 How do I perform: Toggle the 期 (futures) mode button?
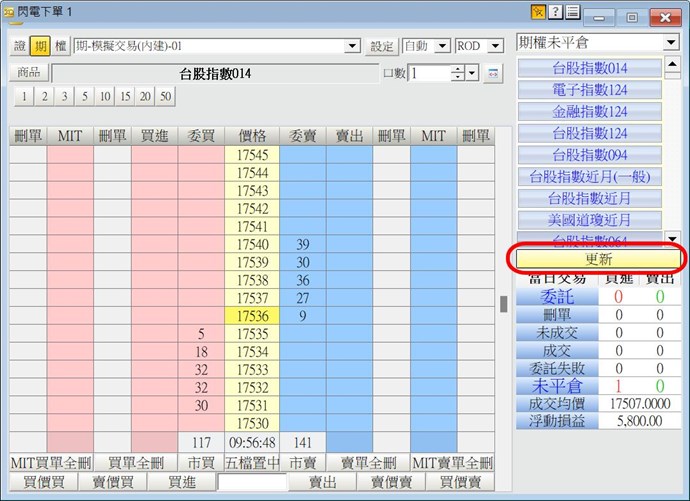[x=40, y=46]
